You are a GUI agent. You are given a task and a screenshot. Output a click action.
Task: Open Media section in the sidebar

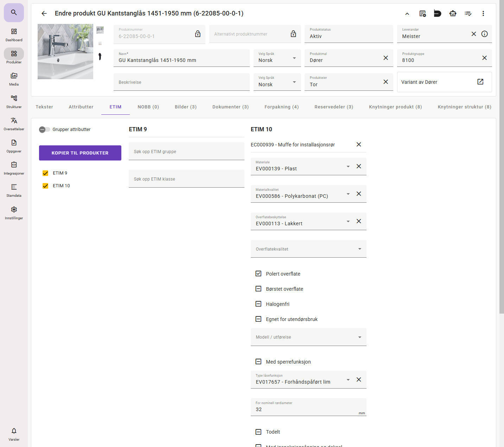click(x=14, y=79)
